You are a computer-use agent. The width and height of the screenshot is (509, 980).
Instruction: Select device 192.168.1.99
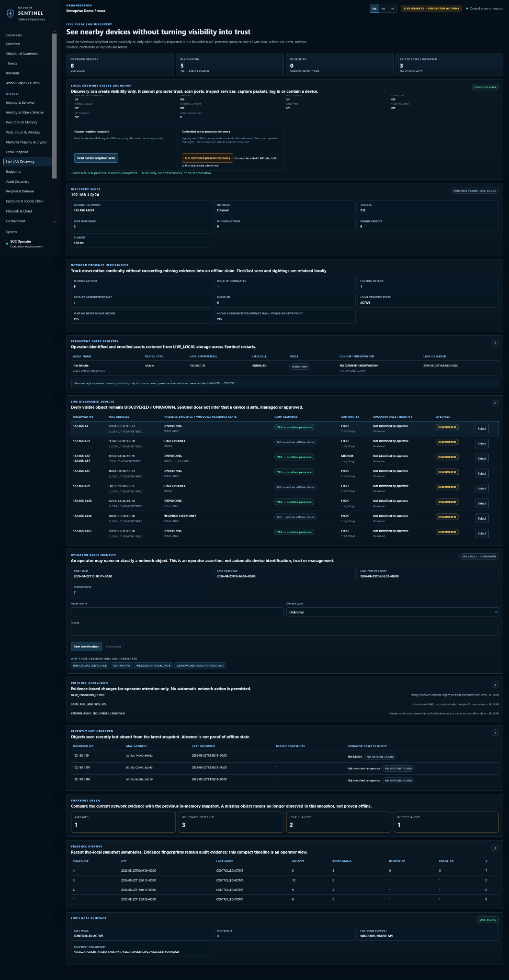[x=482, y=489]
